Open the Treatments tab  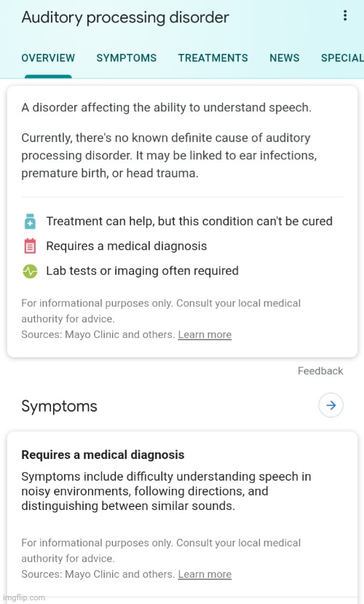pos(213,58)
